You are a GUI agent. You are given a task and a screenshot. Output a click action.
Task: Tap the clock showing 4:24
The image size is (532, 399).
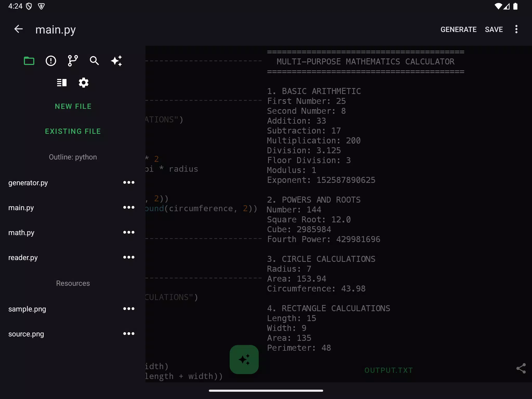tap(15, 6)
